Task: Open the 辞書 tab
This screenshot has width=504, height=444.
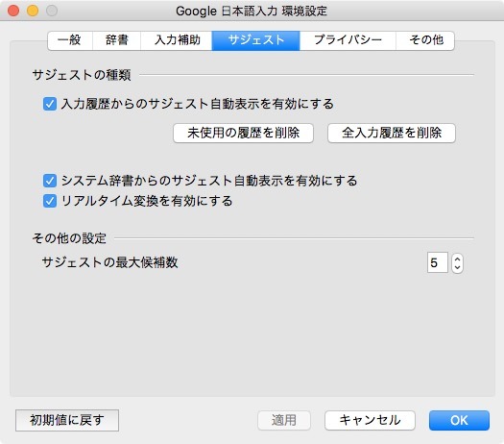Action: click(117, 40)
